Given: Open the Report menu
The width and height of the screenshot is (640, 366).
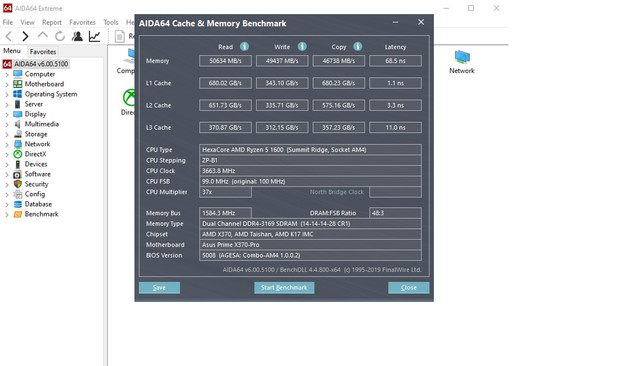Looking at the screenshot, I should (52, 22).
